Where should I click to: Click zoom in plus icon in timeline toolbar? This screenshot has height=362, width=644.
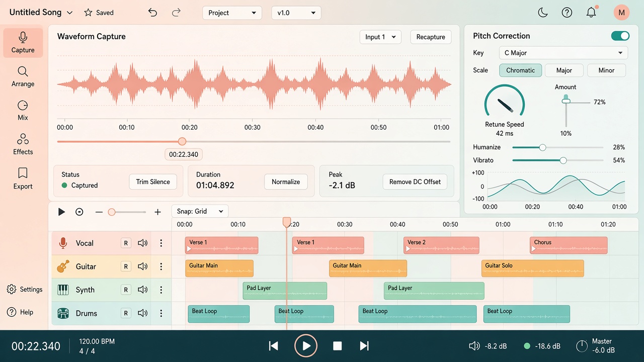(157, 212)
